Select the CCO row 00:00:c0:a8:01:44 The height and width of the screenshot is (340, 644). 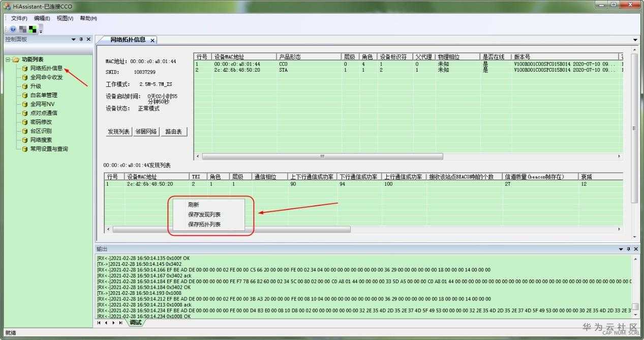click(408, 64)
